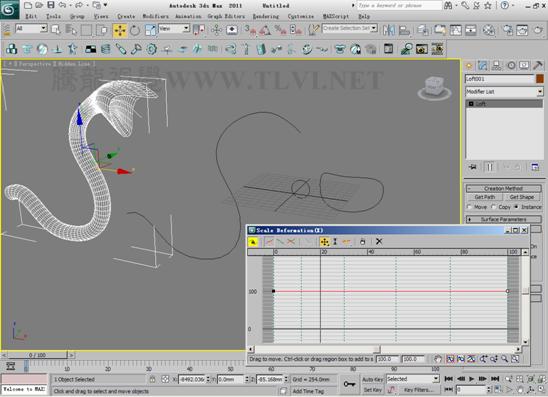Open the Create menu

[126, 16]
